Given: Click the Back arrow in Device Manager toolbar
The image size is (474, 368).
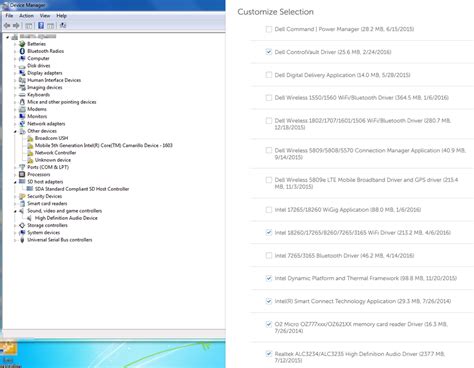Looking at the screenshot, I should pos(7,26).
